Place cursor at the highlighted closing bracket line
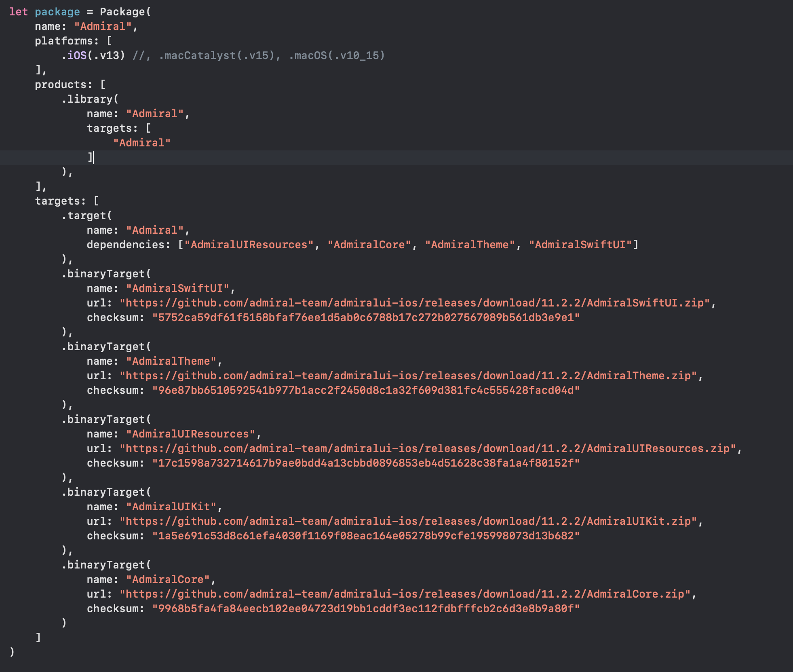793x672 pixels. [396, 157]
